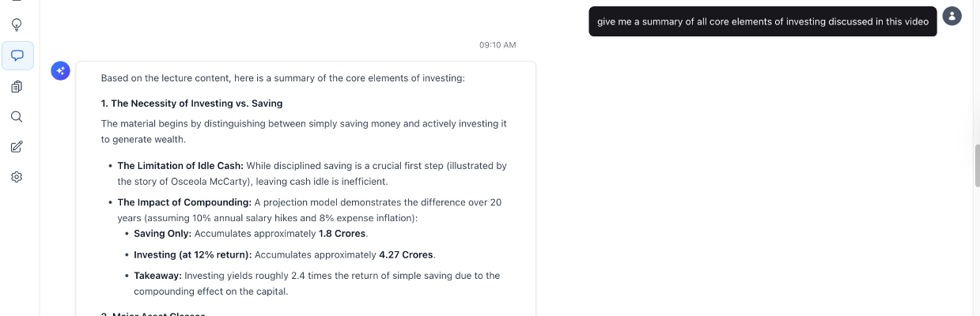Click the 09:10 AM message timestamp

pyautogui.click(x=498, y=45)
